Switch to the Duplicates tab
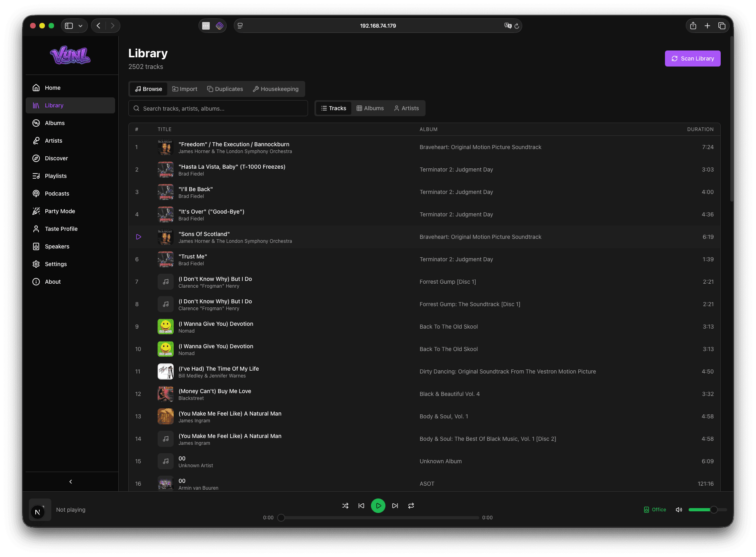The image size is (756, 557). coord(225,89)
